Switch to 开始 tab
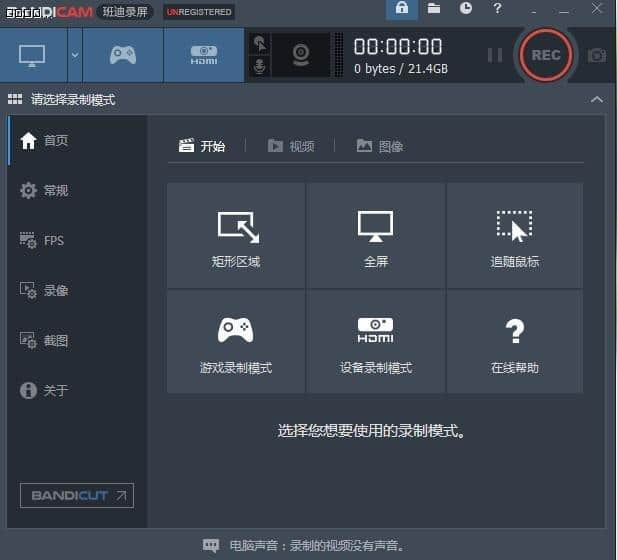 (x=202, y=146)
